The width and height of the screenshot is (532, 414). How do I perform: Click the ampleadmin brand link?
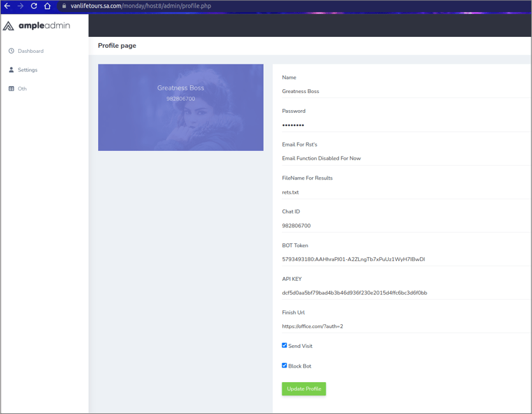click(37, 25)
